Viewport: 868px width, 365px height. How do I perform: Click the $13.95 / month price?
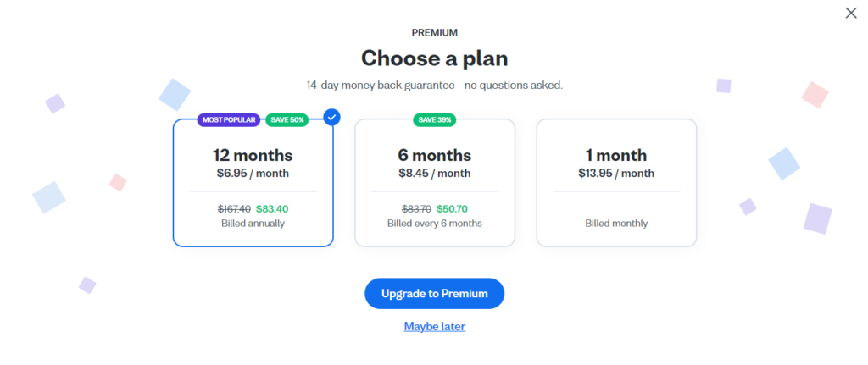(616, 173)
